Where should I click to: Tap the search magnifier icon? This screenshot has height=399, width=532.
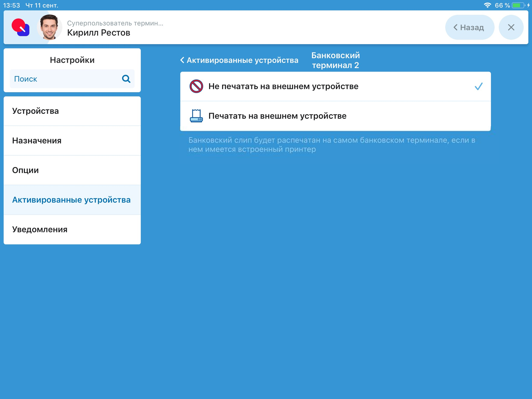(126, 79)
